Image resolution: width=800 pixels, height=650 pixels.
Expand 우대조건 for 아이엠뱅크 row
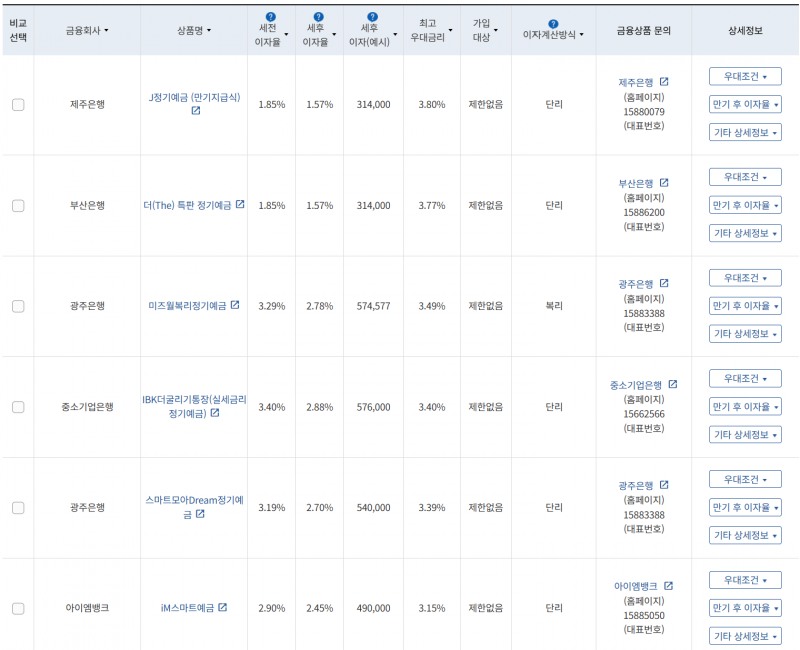coord(745,580)
